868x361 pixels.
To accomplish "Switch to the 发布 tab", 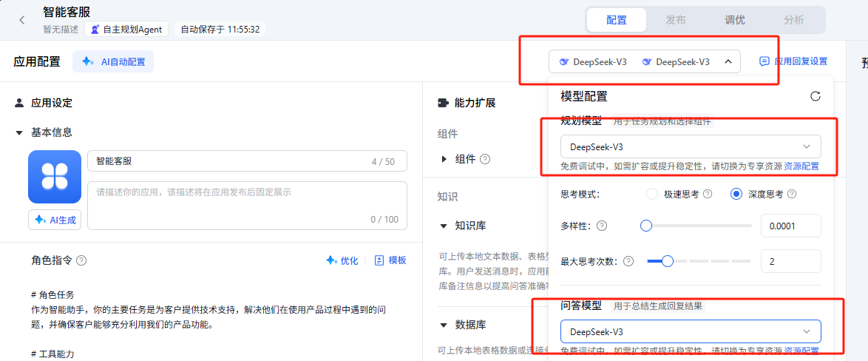I will 675,21.
